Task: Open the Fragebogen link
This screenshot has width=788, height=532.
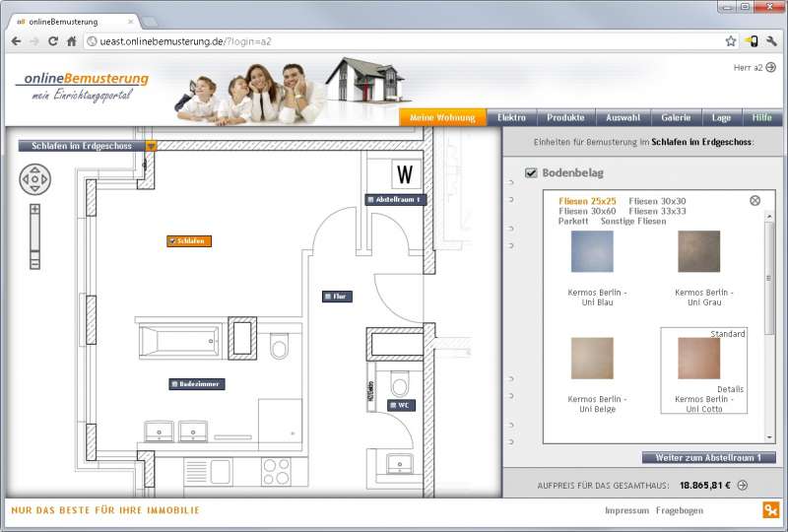Action: pos(680,510)
